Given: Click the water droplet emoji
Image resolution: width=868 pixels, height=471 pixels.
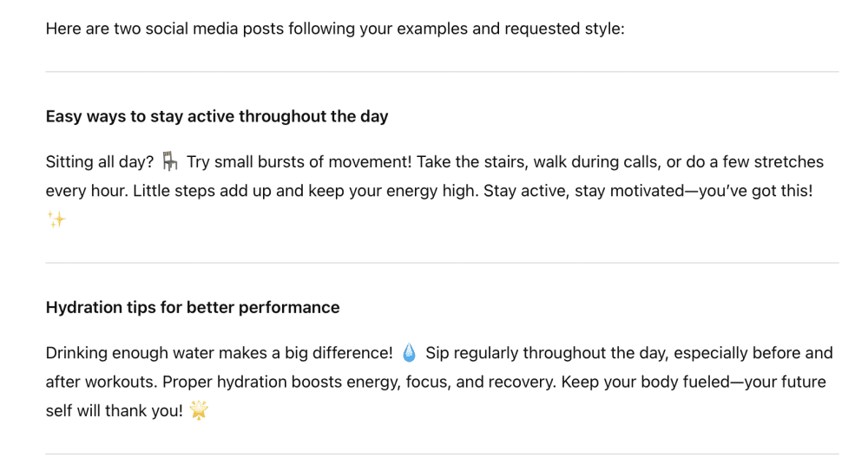Looking at the screenshot, I should (410, 353).
